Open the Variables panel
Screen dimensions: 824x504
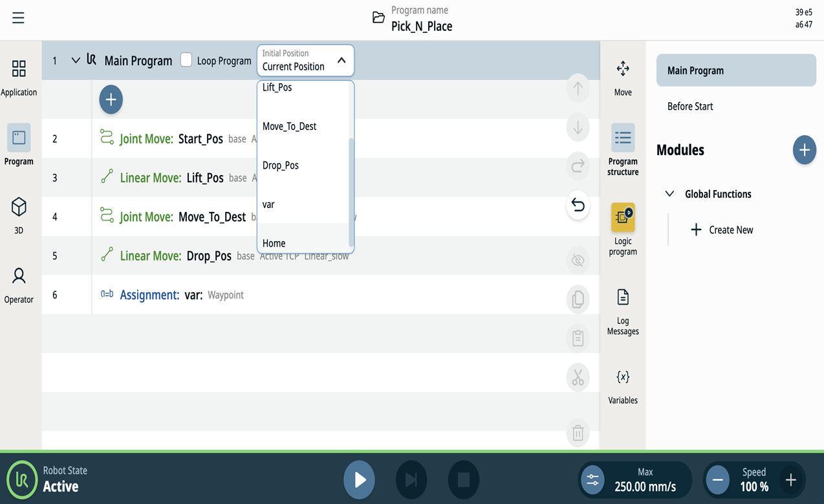[x=623, y=386]
